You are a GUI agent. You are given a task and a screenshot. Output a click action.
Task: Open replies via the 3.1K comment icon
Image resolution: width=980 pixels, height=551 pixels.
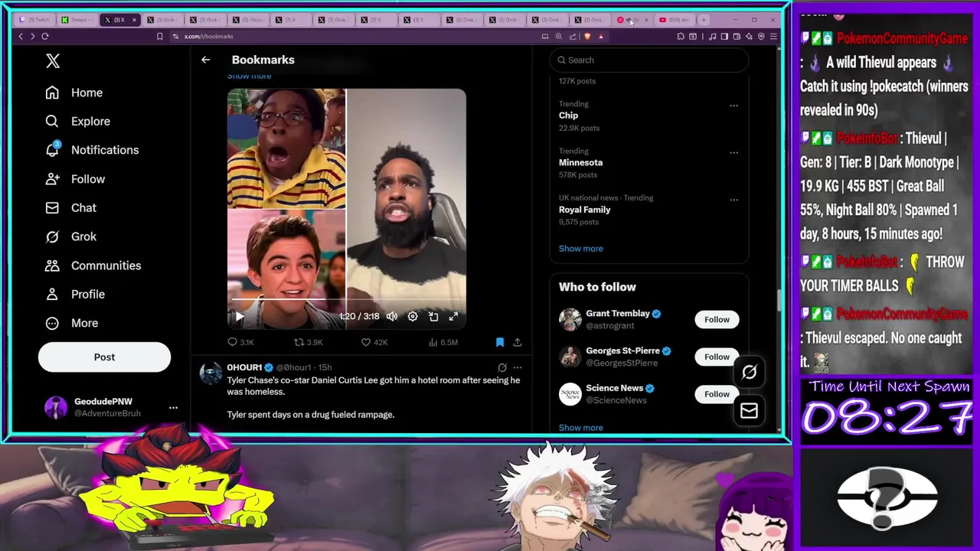233,342
